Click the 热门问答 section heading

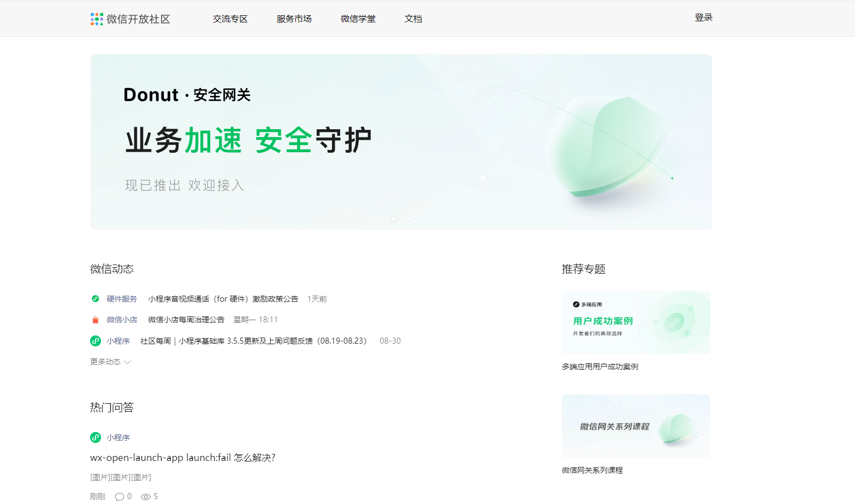point(112,407)
